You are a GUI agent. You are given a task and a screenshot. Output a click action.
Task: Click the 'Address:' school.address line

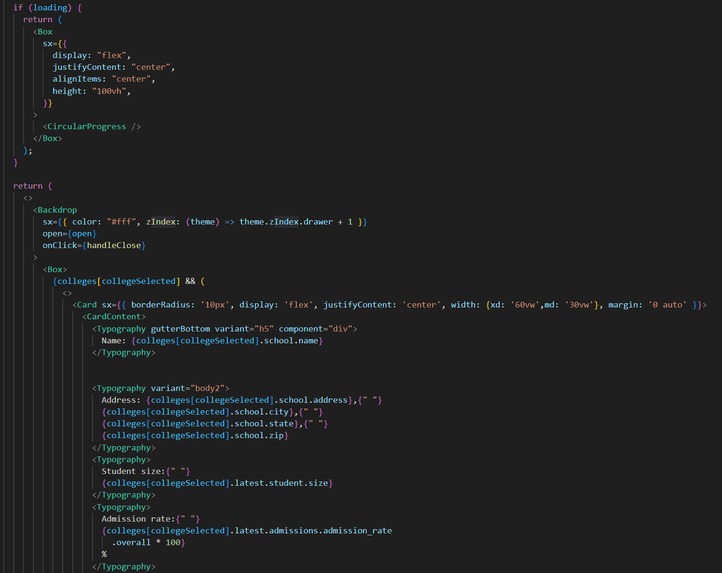coord(242,400)
